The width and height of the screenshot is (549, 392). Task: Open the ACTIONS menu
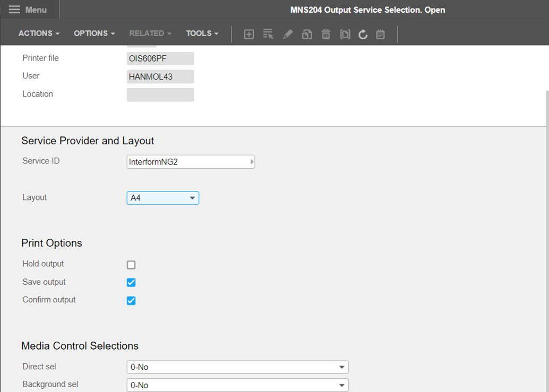pyautogui.click(x=39, y=33)
